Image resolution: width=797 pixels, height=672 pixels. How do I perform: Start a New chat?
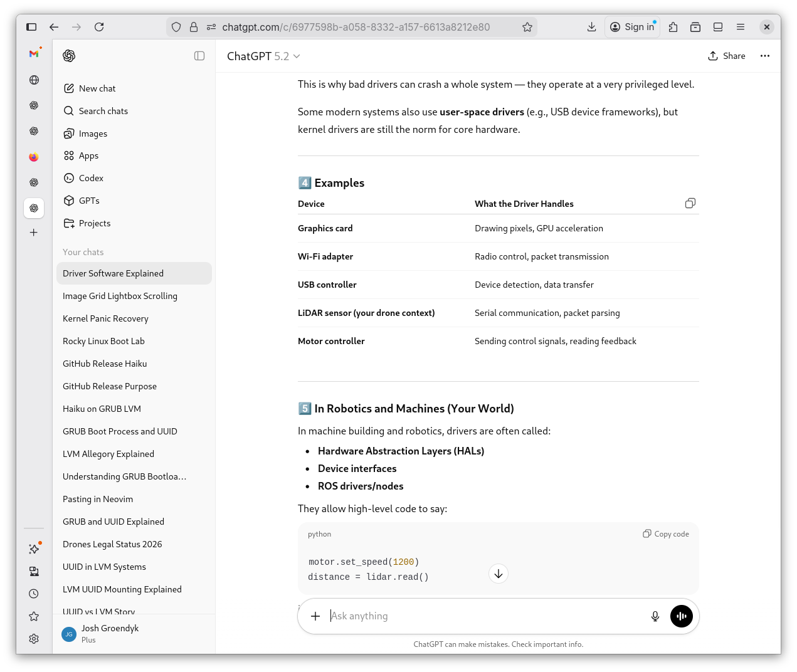[97, 88]
